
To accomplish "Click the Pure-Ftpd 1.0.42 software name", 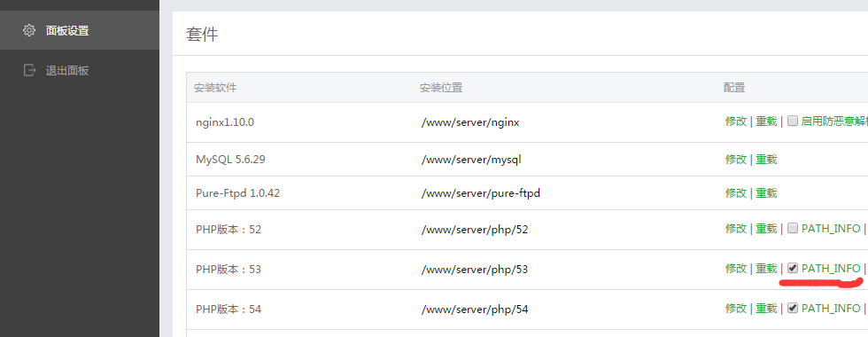I will pyautogui.click(x=237, y=193).
